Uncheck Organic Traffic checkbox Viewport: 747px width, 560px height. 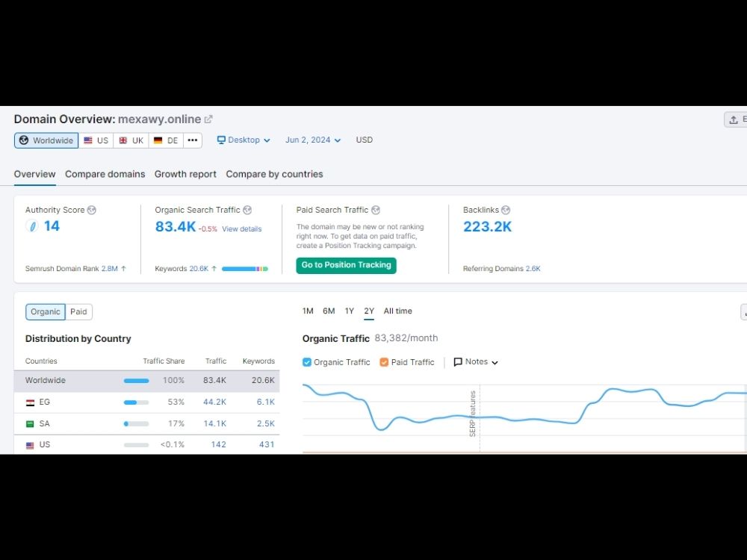(307, 362)
